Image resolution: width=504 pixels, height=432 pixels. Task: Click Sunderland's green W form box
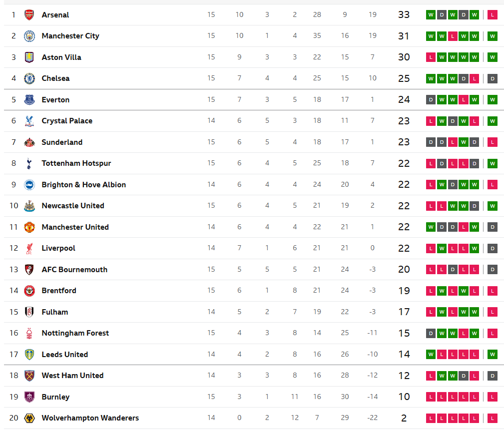pyautogui.click(x=463, y=142)
